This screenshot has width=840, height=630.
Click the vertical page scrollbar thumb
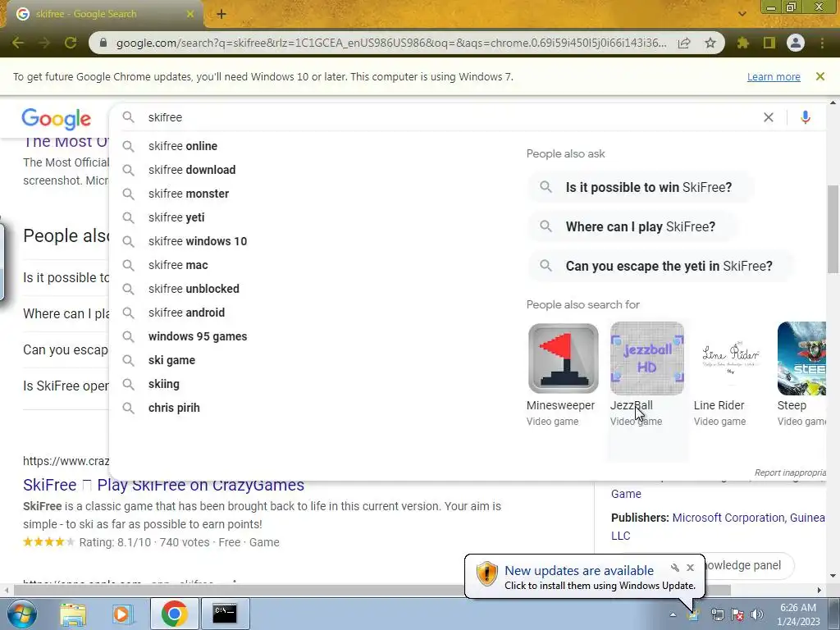tap(833, 228)
